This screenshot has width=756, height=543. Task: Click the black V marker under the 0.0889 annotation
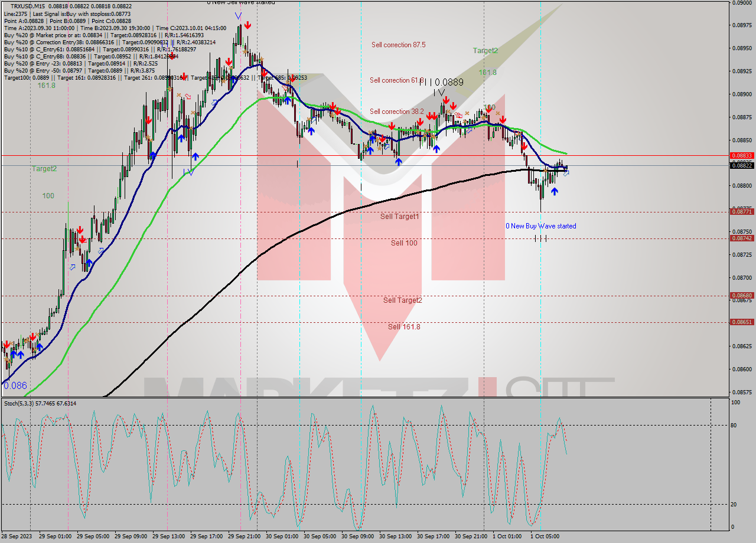pos(441,93)
